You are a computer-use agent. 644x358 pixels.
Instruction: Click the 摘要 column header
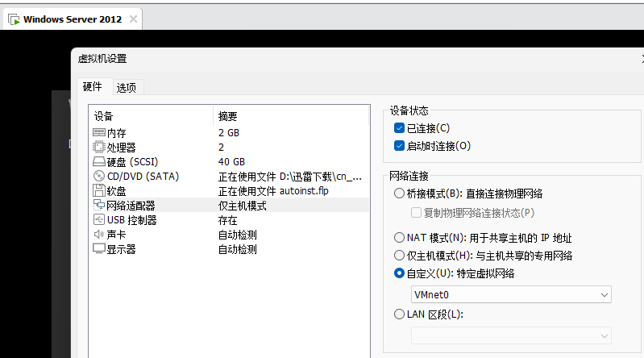227,116
